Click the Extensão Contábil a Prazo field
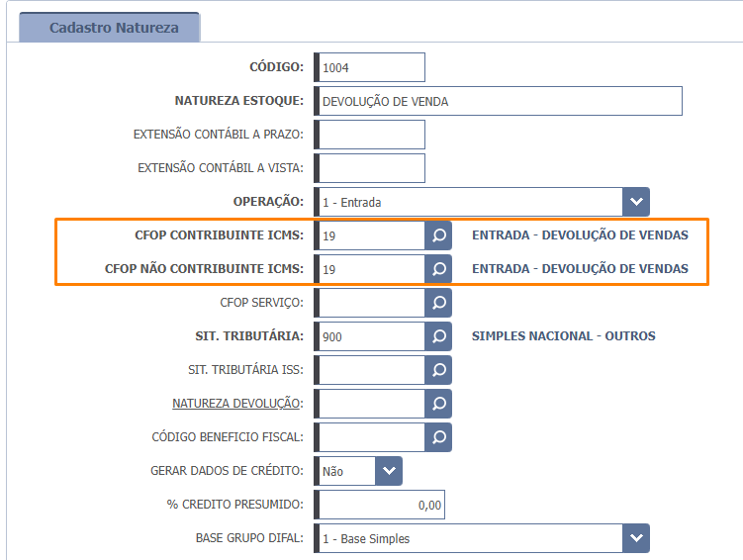This screenshot has height=560, width=743. (x=370, y=135)
